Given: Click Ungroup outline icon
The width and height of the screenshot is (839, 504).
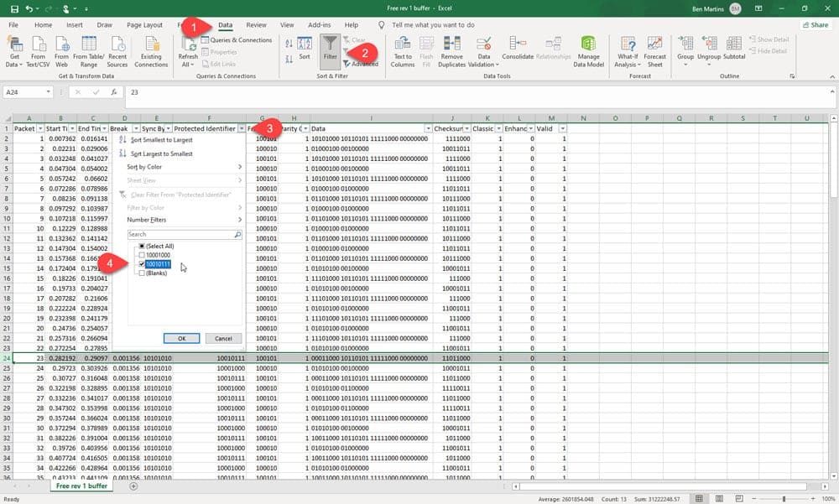Looking at the screenshot, I should click(x=709, y=51).
